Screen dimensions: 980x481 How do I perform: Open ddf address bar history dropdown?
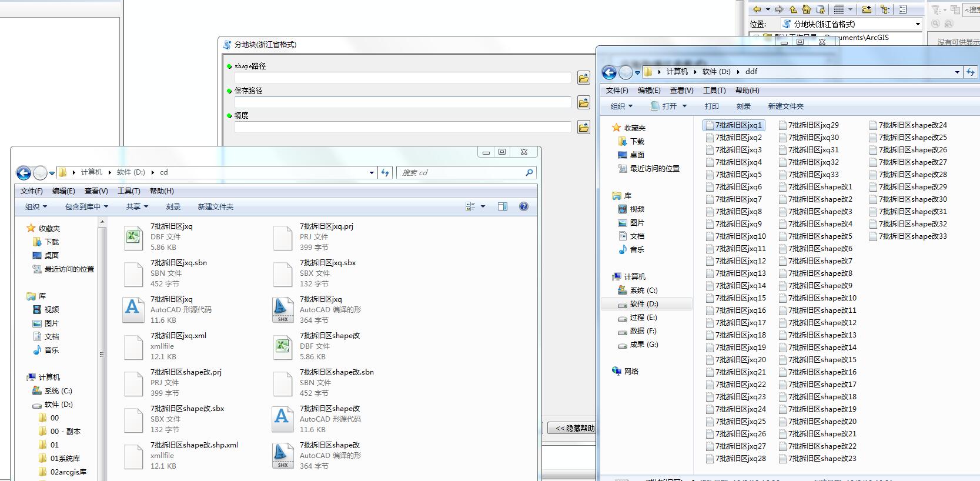pyautogui.click(x=957, y=72)
